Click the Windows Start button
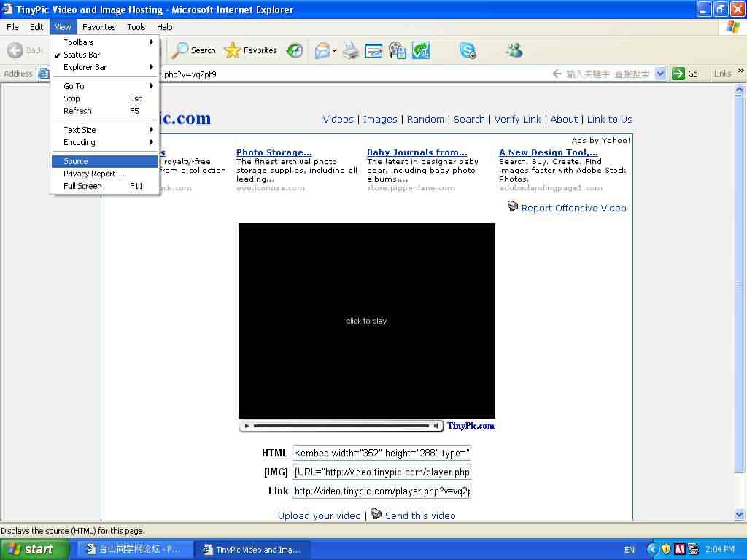Screen dimensions: 747x560 [x=34, y=549]
